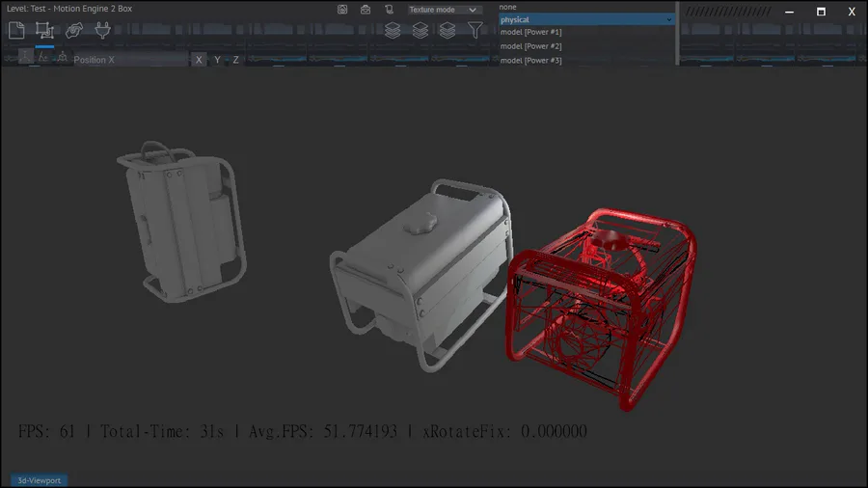Open the funnel filter icon
This screenshot has width=868, height=488.
point(475,30)
